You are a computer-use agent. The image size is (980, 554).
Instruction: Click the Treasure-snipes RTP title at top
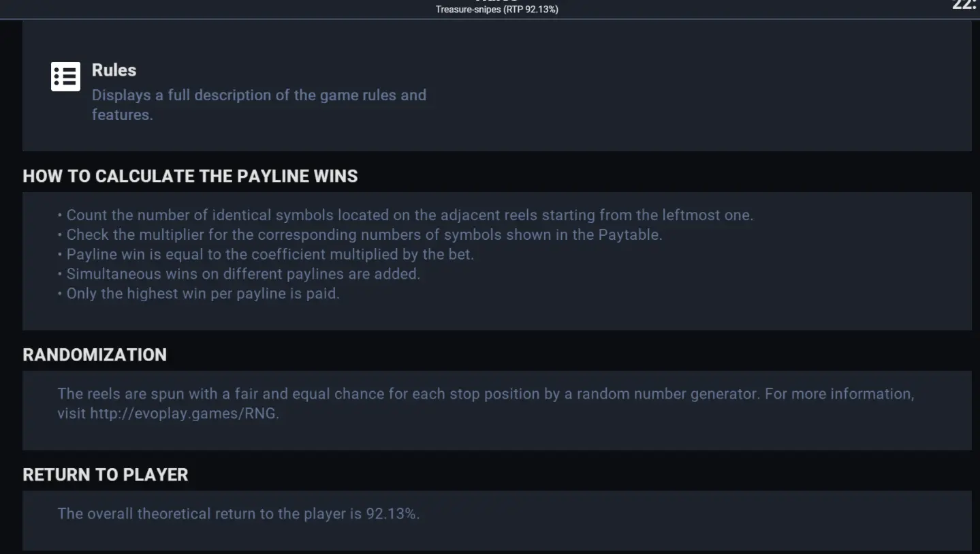click(x=497, y=10)
